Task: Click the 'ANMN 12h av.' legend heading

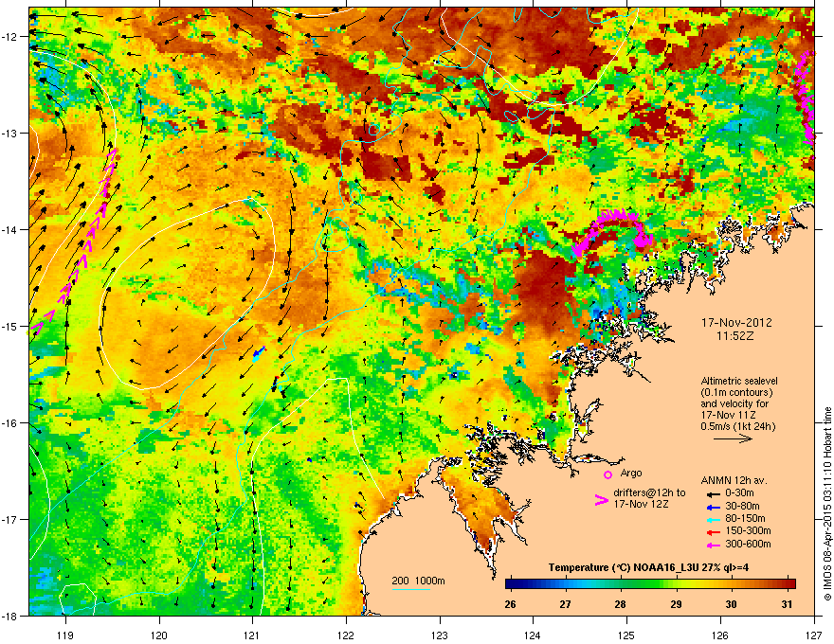Action: 734,480
